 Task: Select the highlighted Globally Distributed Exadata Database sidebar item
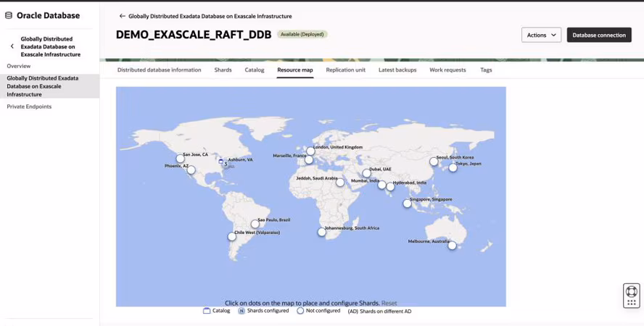(50, 86)
